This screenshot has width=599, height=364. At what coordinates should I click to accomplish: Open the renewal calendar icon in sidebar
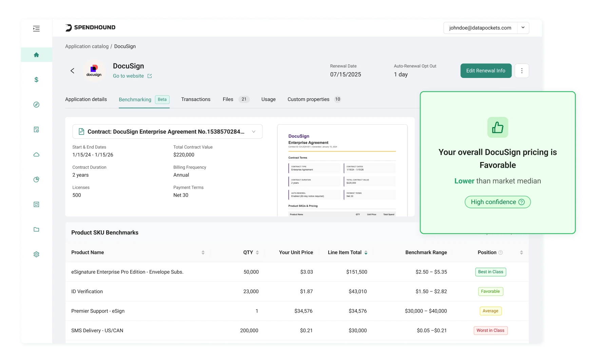pos(36,204)
